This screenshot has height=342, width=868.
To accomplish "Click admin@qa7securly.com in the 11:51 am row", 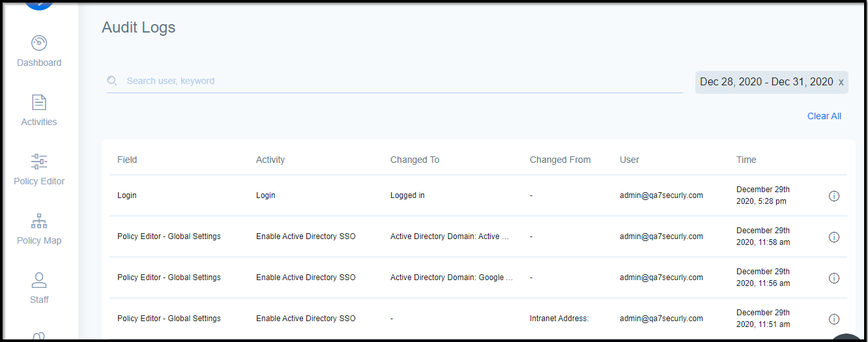I will click(661, 319).
